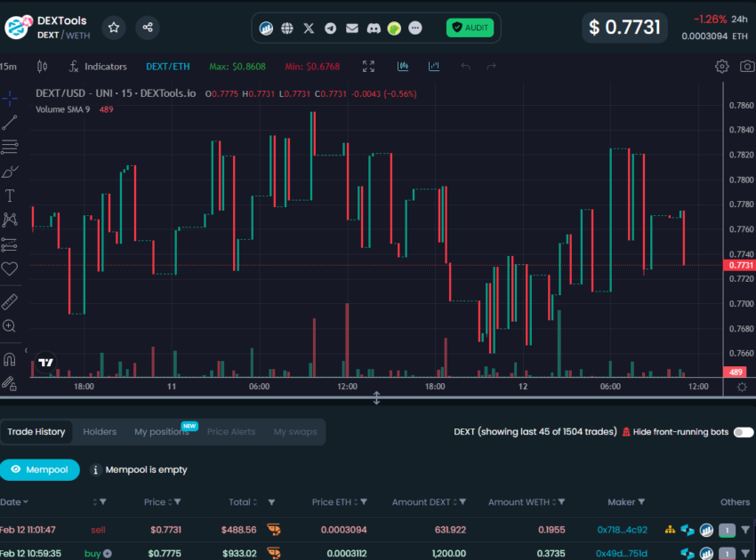Click the Mempool button
The image size is (756, 560).
coord(40,469)
